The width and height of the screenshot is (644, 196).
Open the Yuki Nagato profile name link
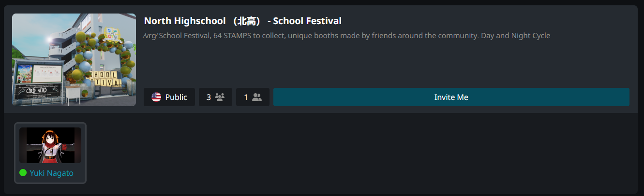pos(51,173)
